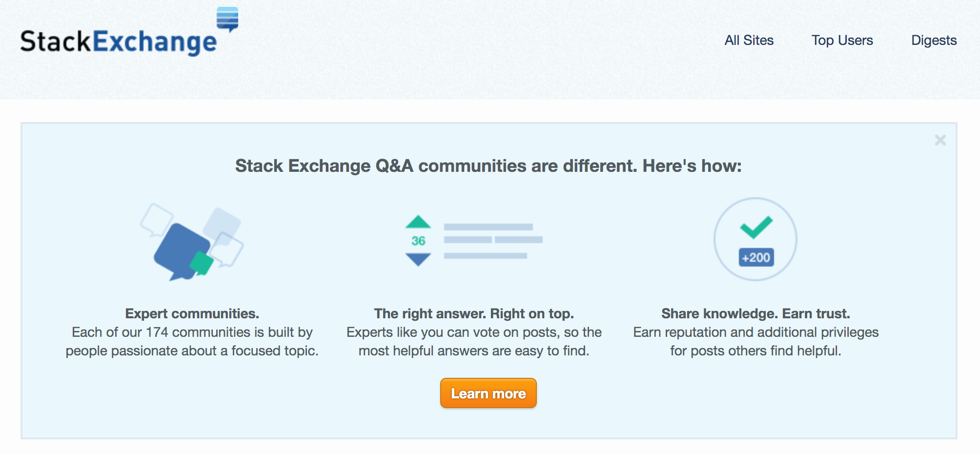Click the +200 reputation badge
This screenshot has width=980, height=454.
tap(756, 257)
